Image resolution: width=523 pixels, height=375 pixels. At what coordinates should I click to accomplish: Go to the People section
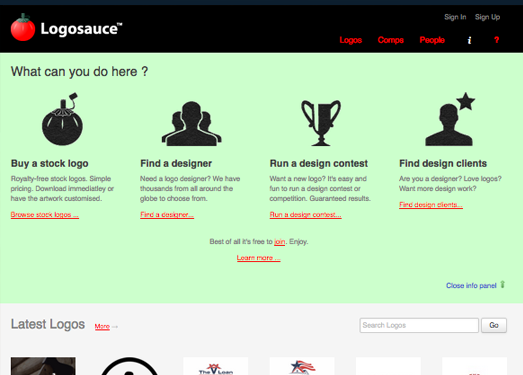(432, 40)
